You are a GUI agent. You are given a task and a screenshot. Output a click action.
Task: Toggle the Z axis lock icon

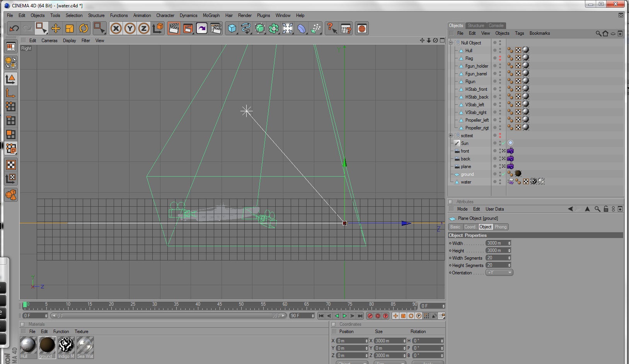point(144,28)
